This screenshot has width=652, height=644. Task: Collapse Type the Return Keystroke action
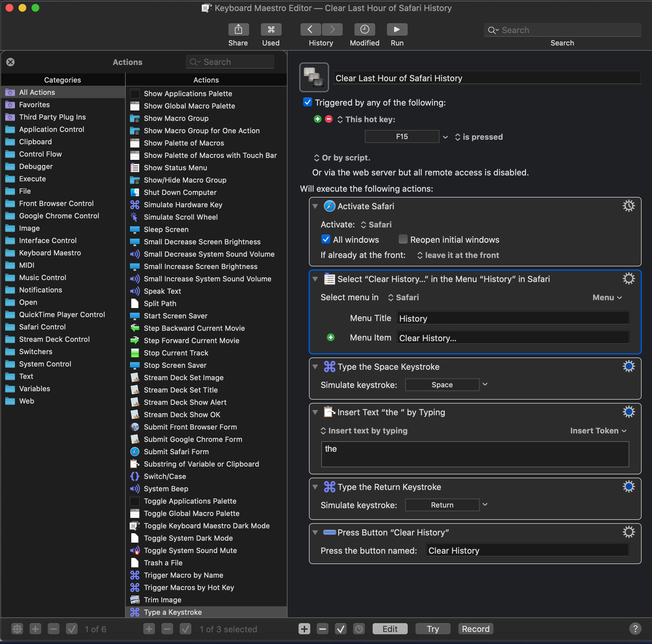tap(315, 487)
